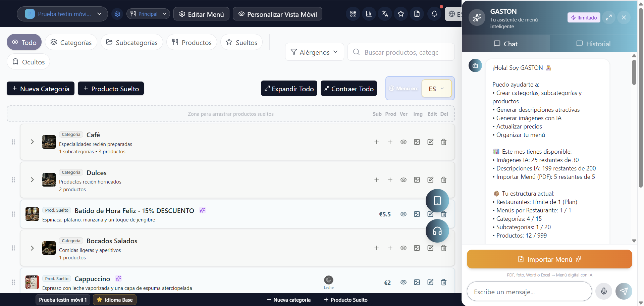Screen dimensions: 644x306
Task: Open the translation languages icon
Action: (385, 14)
